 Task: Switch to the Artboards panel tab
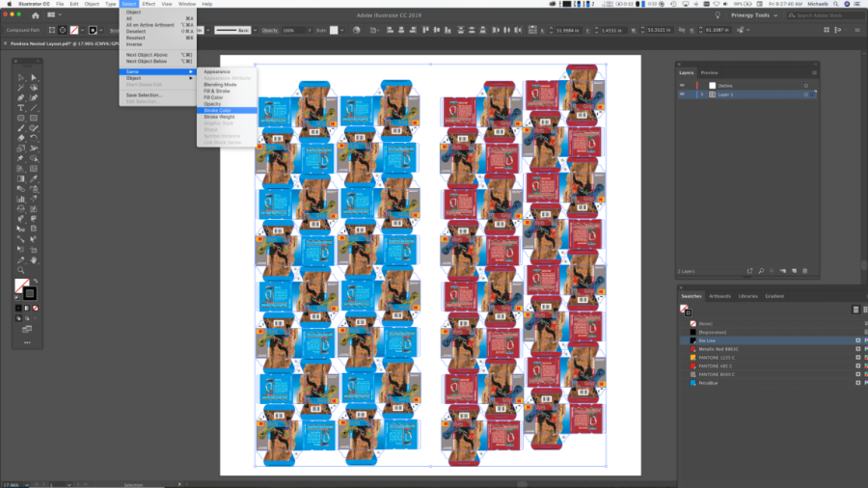pos(719,296)
